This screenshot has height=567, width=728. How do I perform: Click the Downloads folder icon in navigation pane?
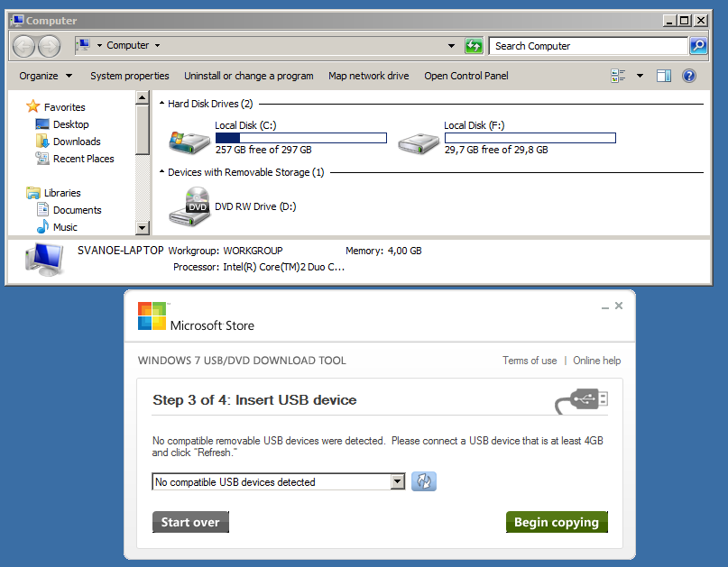point(42,141)
